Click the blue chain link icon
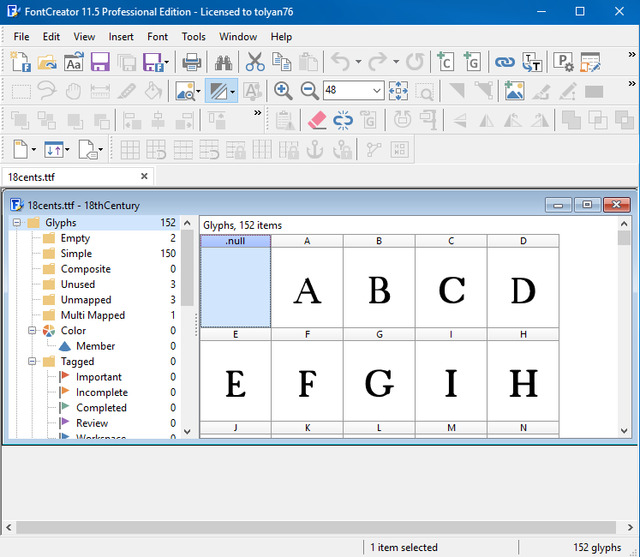This screenshot has width=640, height=557. click(x=504, y=62)
